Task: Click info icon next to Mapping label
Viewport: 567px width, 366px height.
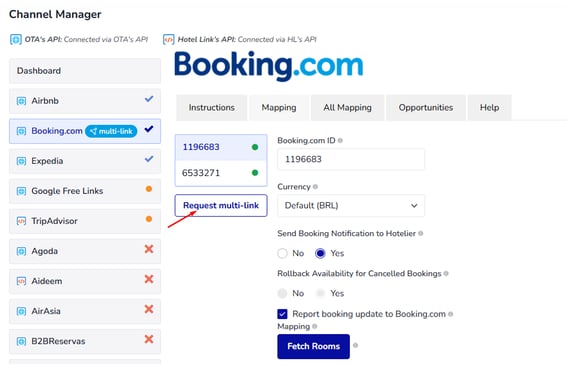Action: click(315, 326)
